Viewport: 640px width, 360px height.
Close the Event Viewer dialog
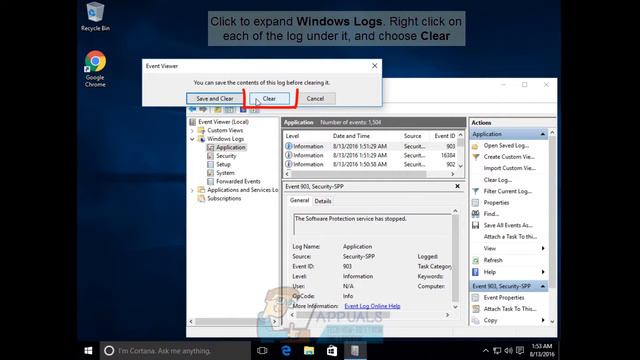tap(375, 66)
